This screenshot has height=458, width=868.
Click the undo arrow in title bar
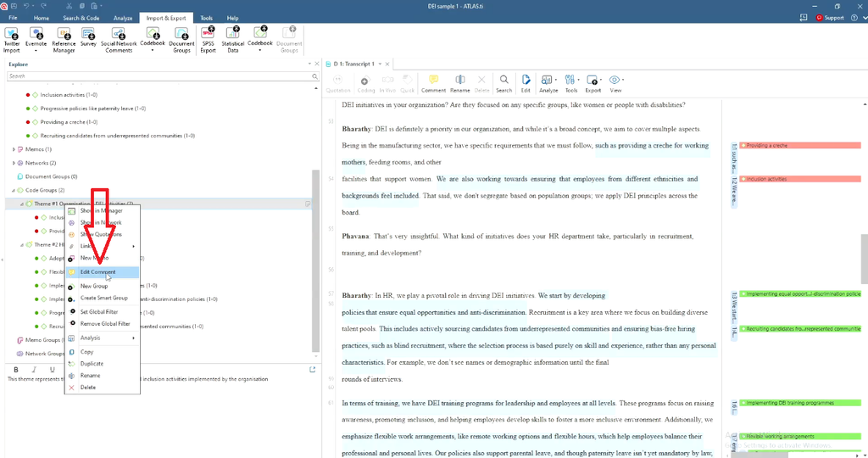tap(26, 6)
